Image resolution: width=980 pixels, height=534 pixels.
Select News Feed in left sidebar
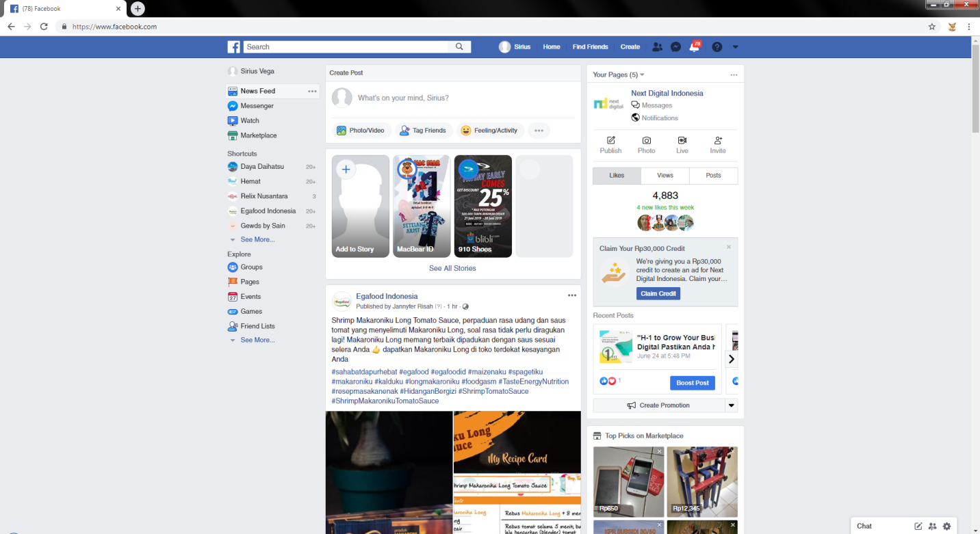coord(257,91)
